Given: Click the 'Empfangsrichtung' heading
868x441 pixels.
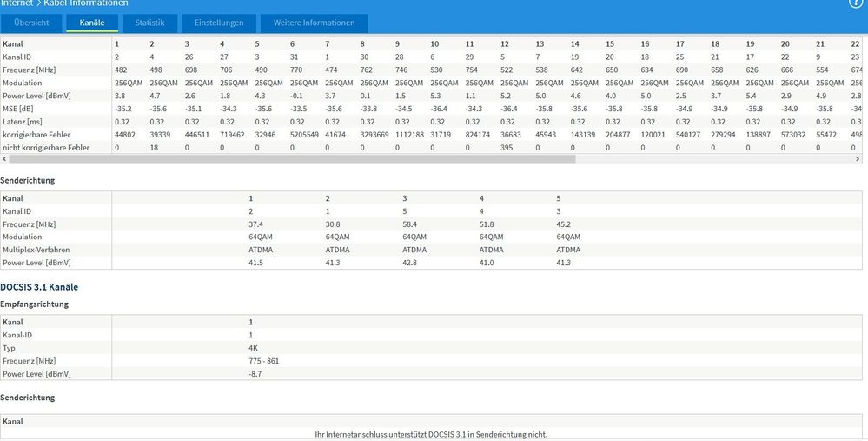Looking at the screenshot, I should click(35, 304).
